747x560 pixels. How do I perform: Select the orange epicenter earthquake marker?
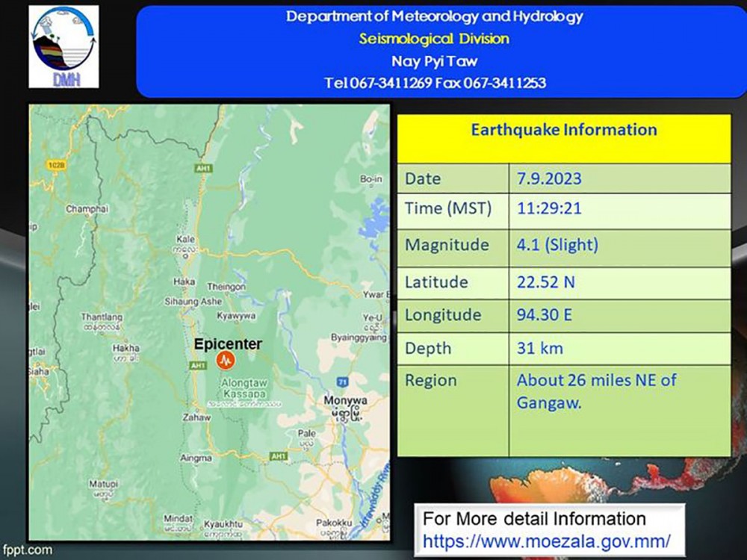[225, 361]
